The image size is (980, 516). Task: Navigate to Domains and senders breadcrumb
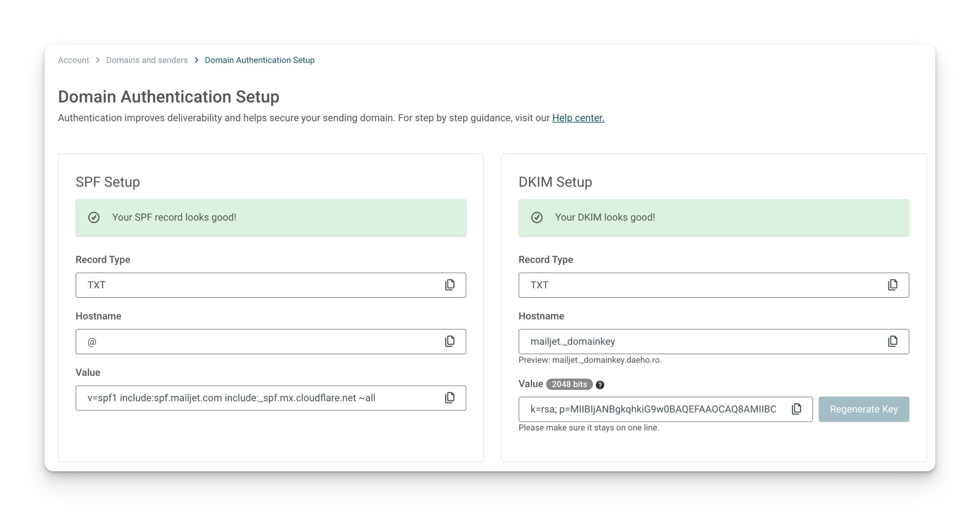click(x=147, y=60)
